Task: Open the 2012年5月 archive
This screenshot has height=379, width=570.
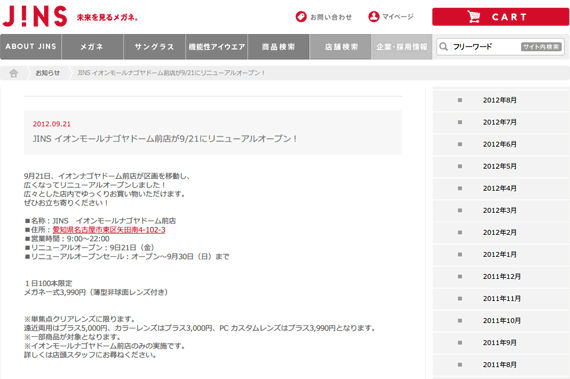Action: coord(501,166)
